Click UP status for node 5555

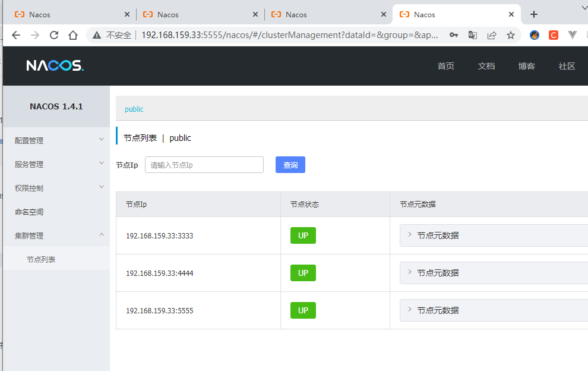[303, 310]
